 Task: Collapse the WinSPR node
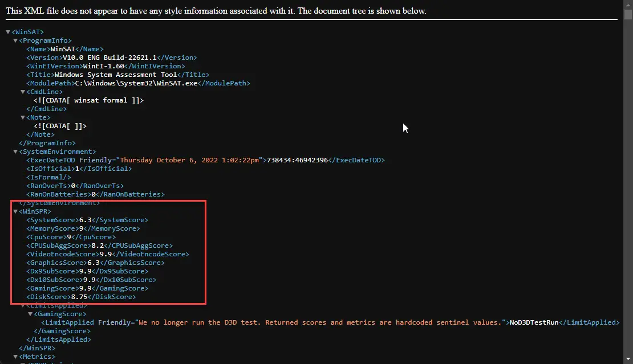(x=15, y=211)
